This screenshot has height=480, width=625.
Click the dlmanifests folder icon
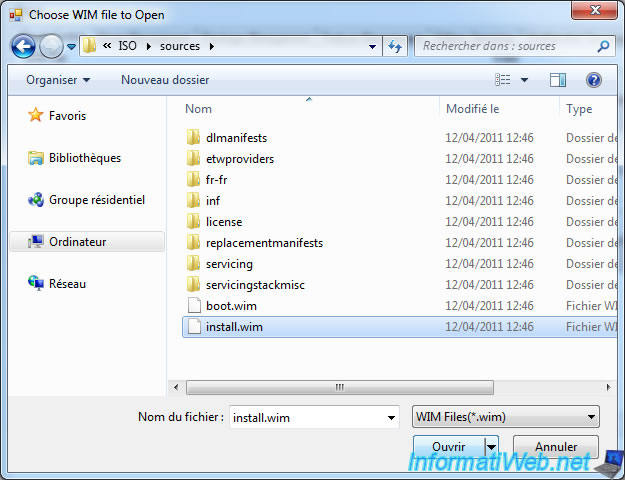(x=194, y=137)
